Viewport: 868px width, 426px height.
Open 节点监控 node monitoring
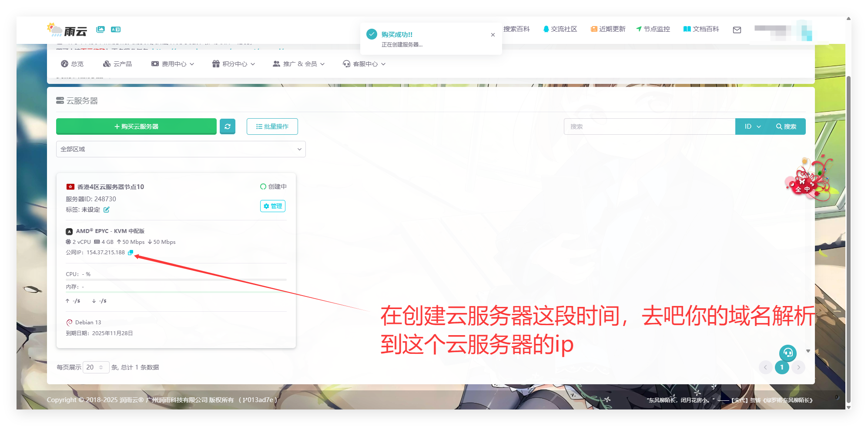(653, 29)
